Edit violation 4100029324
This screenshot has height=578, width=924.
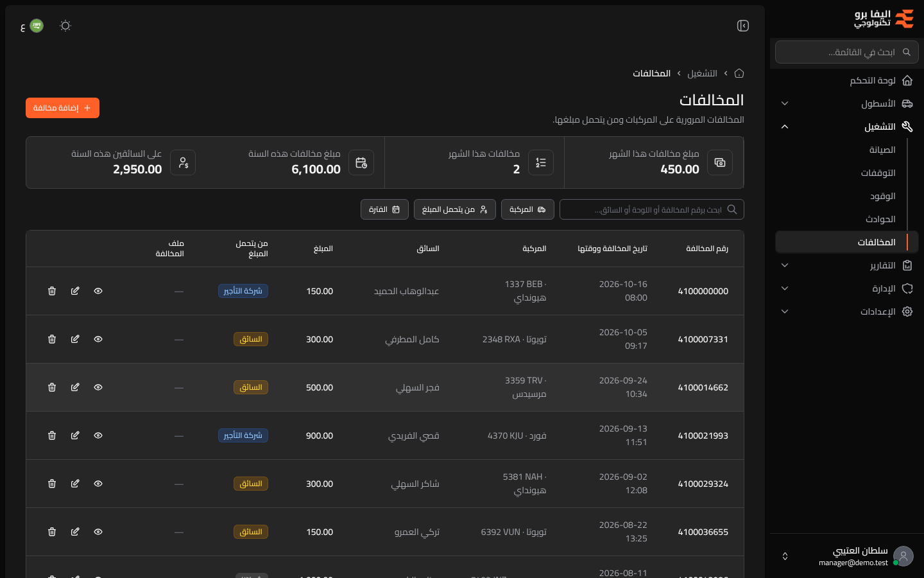tap(75, 484)
